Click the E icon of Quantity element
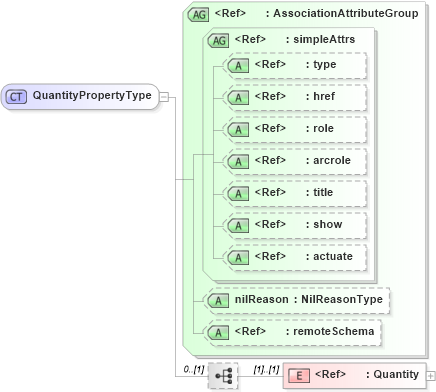The image size is (436, 392). (299, 376)
